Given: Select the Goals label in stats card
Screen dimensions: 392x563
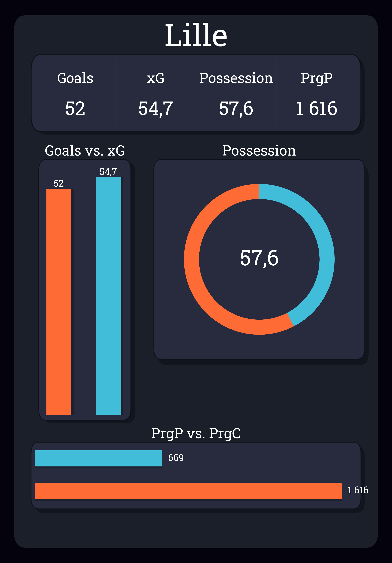Looking at the screenshot, I should (75, 78).
